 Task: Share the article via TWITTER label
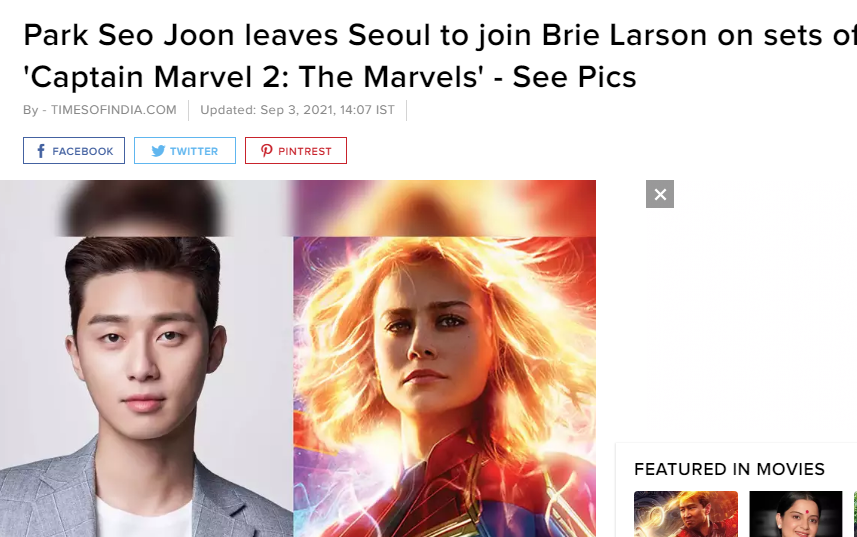pyautogui.click(x=193, y=151)
